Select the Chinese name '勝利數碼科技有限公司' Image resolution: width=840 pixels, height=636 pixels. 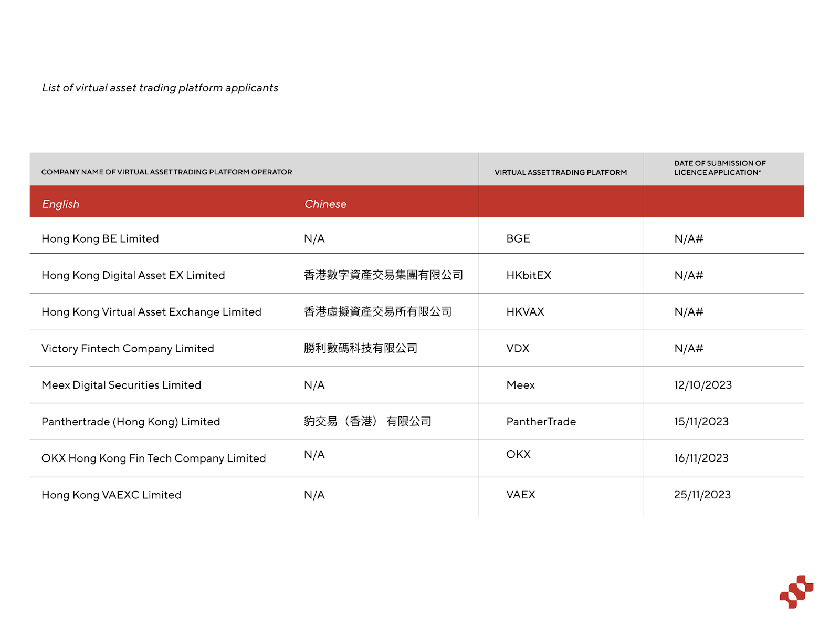(x=361, y=348)
